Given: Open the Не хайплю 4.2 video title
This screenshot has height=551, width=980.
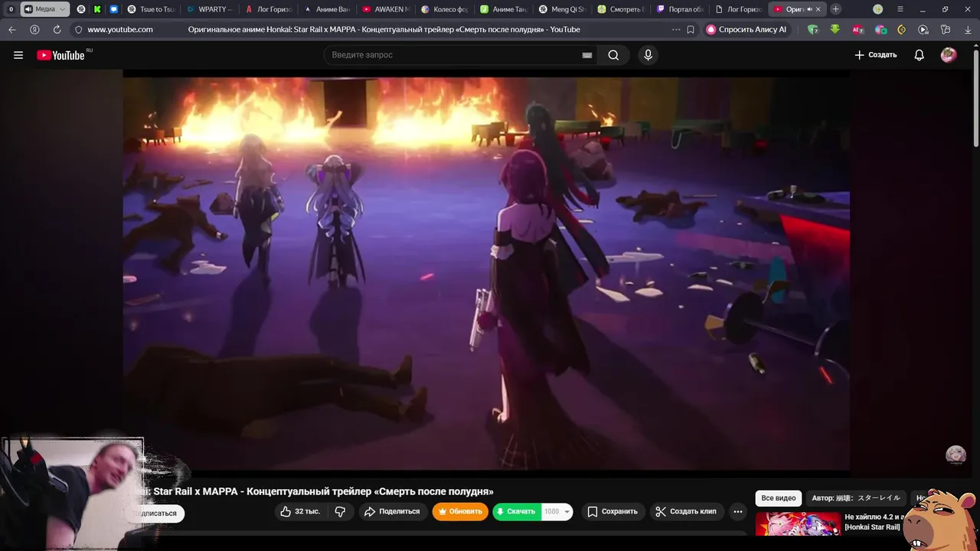Looking at the screenshot, I should (x=874, y=522).
